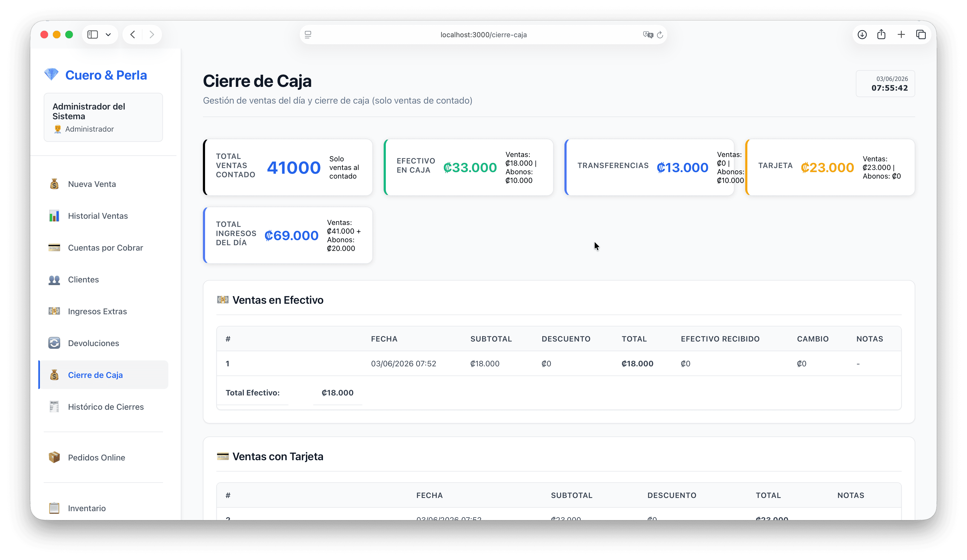The height and width of the screenshot is (560, 967).
Task: Click the Total Efectivo: label
Action: 253,392
